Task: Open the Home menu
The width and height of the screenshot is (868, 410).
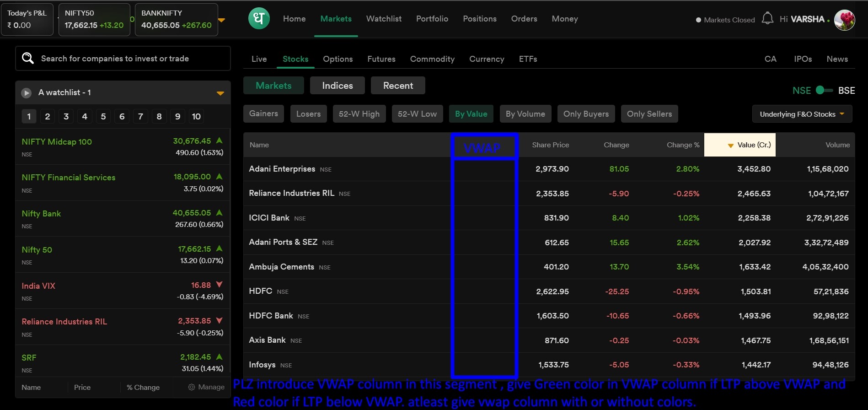Action: (x=294, y=19)
